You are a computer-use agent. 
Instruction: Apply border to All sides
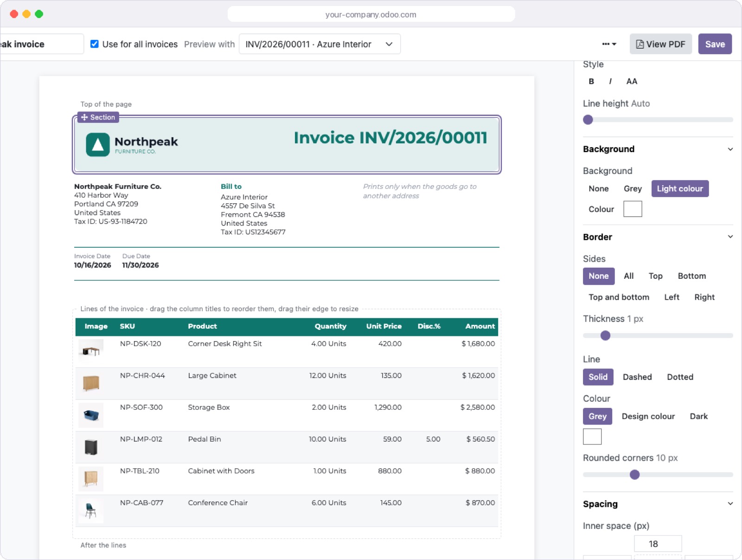(628, 276)
